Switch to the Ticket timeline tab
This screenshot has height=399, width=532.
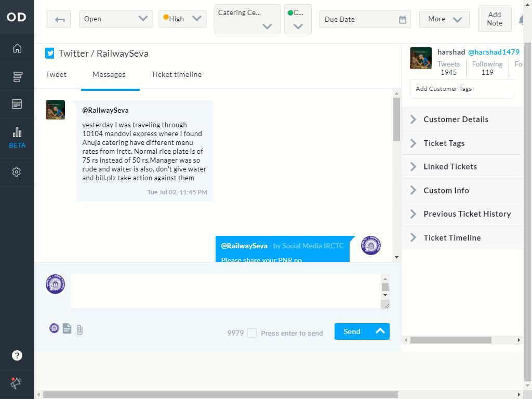[x=177, y=74]
